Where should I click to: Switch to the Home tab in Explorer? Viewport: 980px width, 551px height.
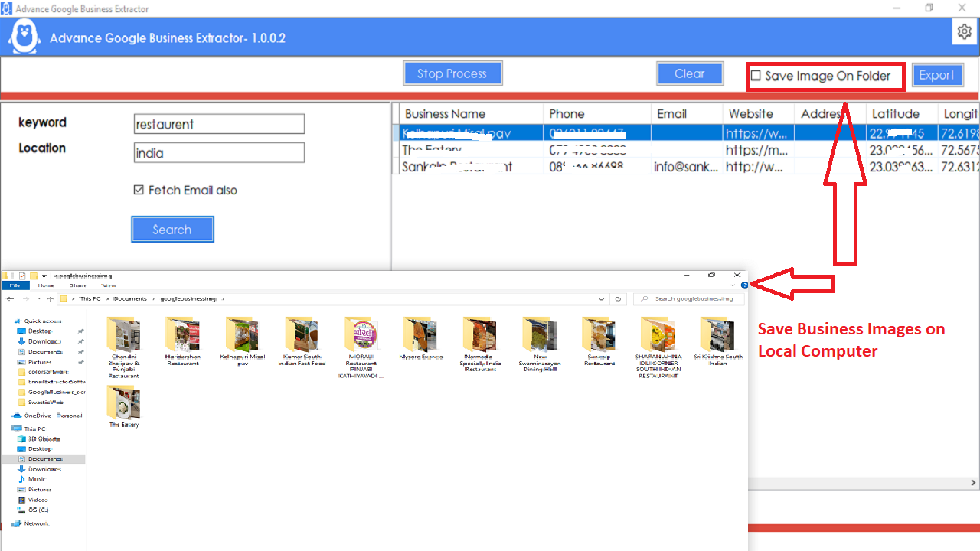pos(46,285)
